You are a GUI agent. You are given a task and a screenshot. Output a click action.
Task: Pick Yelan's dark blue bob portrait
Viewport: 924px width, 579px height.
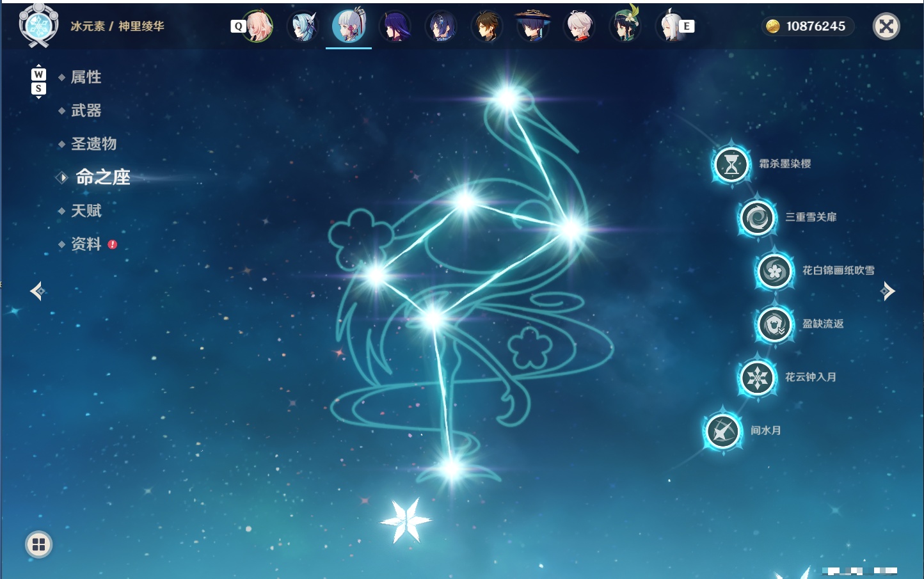(x=441, y=26)
